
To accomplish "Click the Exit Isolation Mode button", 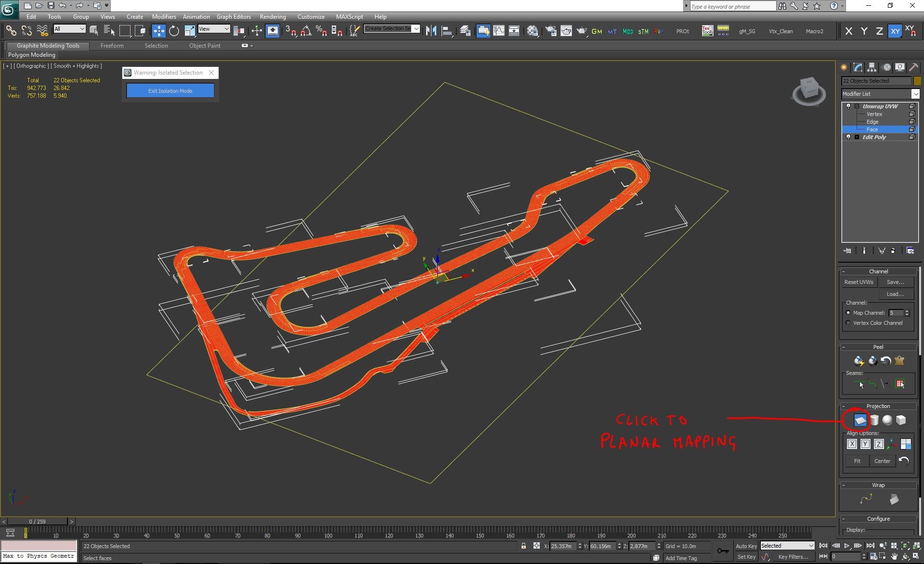I will pyautogui.click(x=170, y=90).
